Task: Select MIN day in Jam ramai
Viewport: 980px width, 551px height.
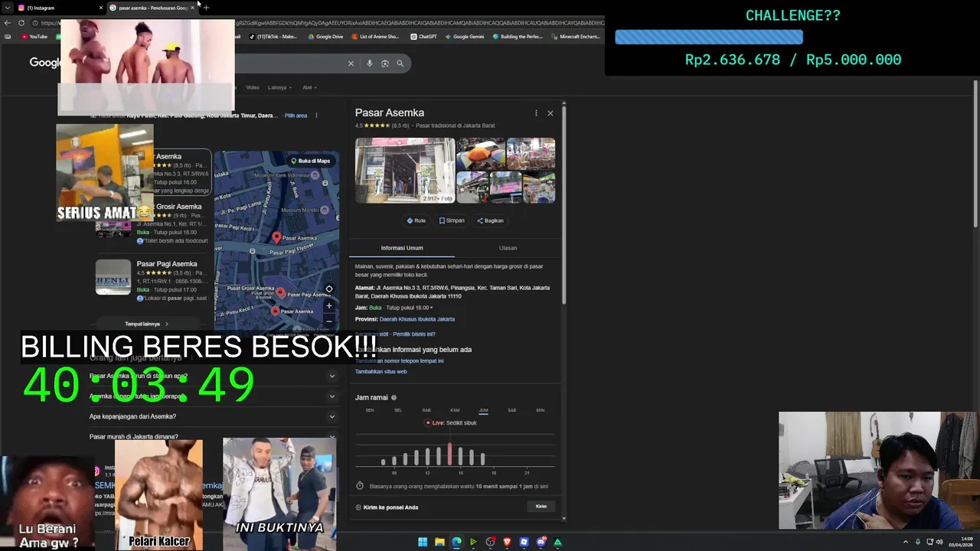Action: [x=540, y=410]
